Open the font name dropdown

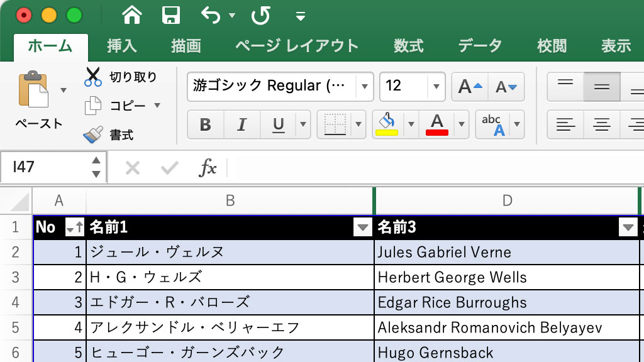364,87
